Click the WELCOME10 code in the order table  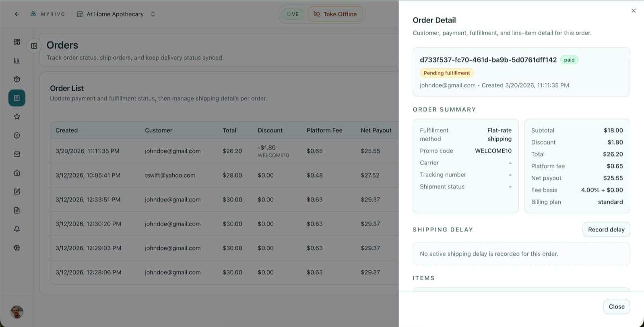[273, 155]
